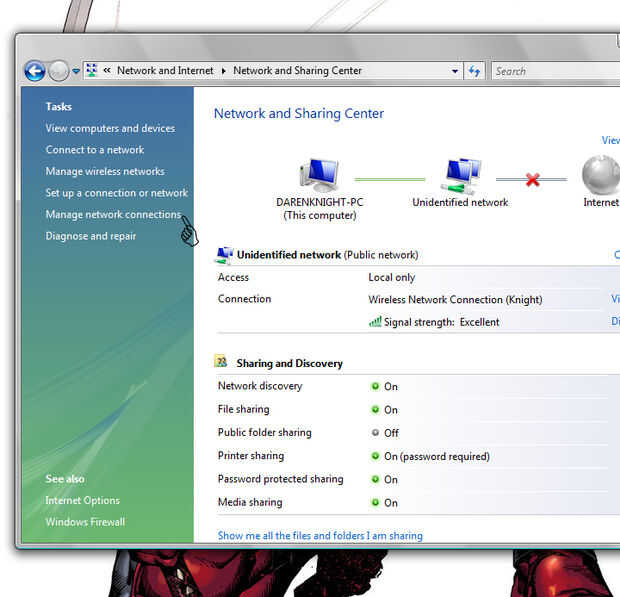Select Network and Internet breadcrumb
This screenshot has width=620, height=597.
pos(165,70)
